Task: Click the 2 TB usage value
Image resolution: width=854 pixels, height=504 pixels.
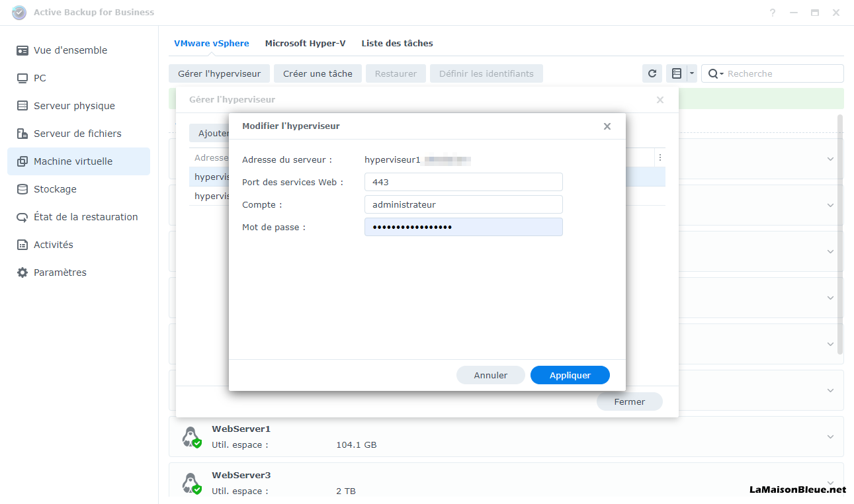Action: click(x=346, y=491)
